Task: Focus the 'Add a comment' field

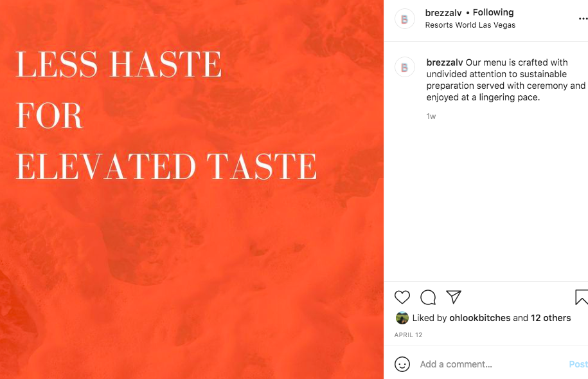Action: (488, 364)
